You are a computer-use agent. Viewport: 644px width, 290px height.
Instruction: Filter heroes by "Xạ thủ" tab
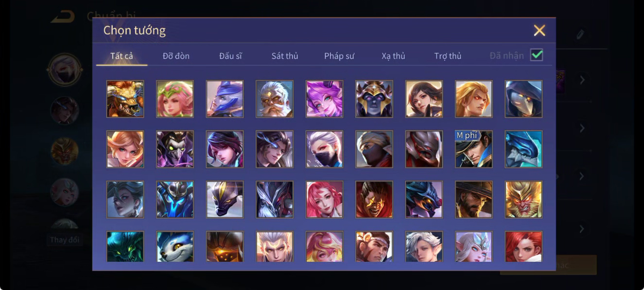[x=393, y=56]
